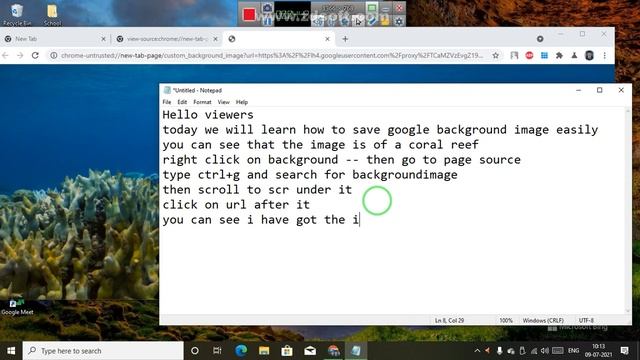Stop recording with red square button
Image resolution: width=640 pixels, height=360 pixels.
249,15
